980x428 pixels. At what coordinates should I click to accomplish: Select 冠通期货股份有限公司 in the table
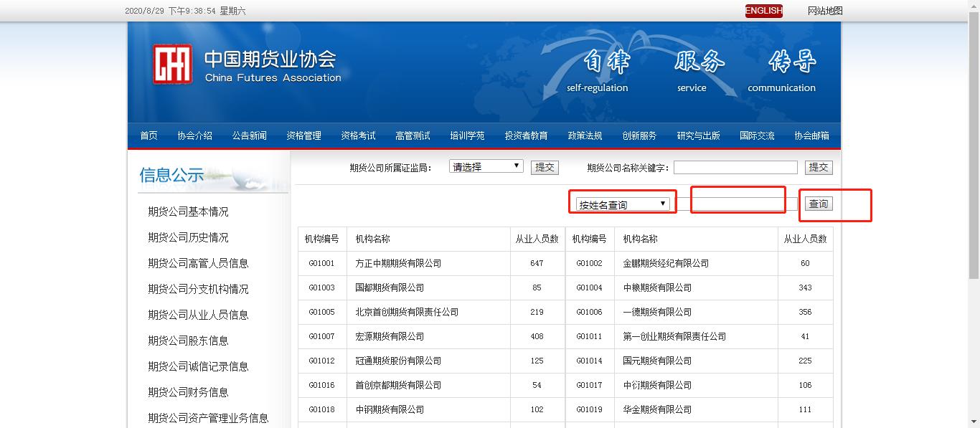click(x=398, y=361)
